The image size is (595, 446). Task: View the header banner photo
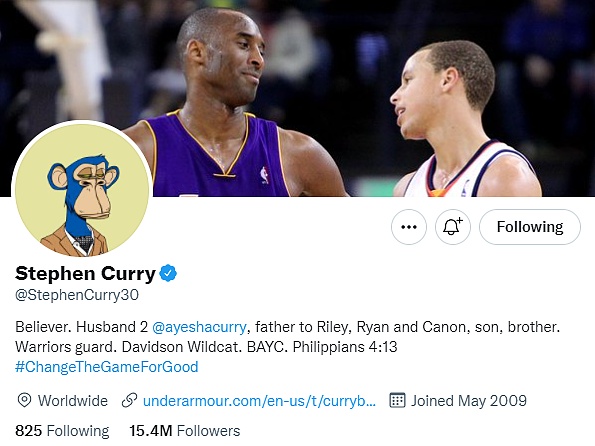(x=298, y=98)
